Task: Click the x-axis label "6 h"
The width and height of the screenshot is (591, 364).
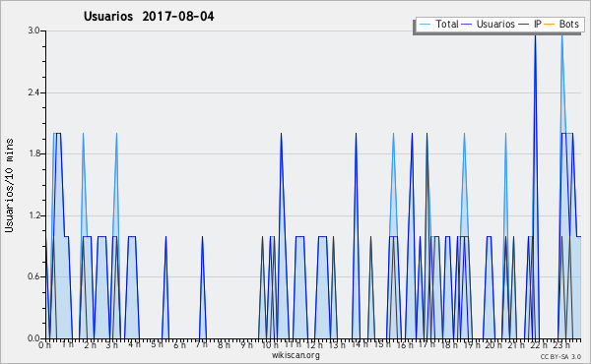Action: coord(179,344)
